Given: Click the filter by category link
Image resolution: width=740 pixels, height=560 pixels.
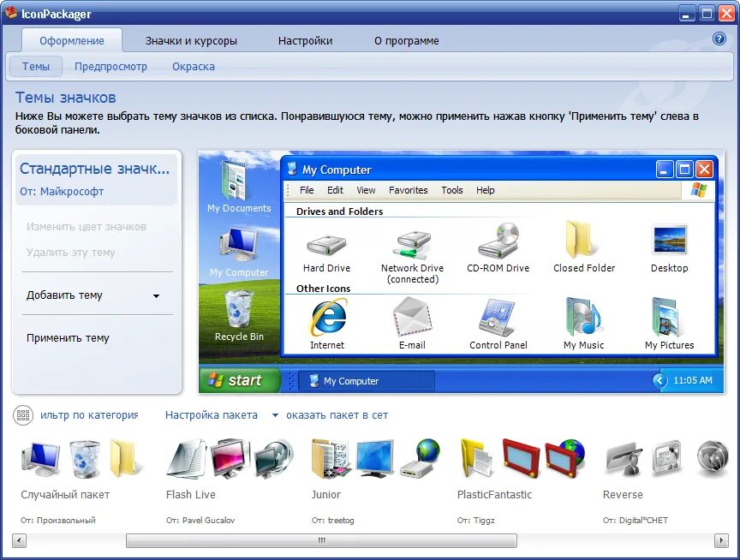Looking at the screenshot, I should click(x=89, y=415).
